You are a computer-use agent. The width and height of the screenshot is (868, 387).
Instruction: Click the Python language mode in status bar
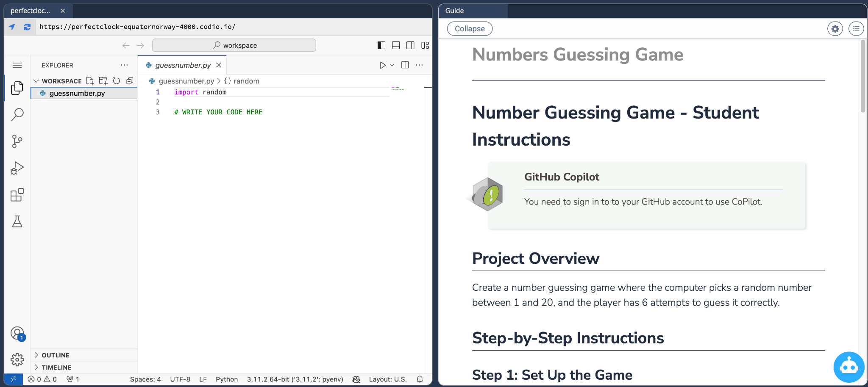[x=227, y=379]
